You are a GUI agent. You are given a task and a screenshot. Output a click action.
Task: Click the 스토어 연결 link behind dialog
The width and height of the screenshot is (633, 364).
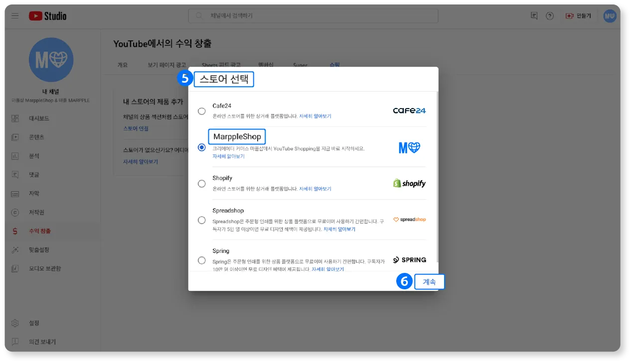136,128
